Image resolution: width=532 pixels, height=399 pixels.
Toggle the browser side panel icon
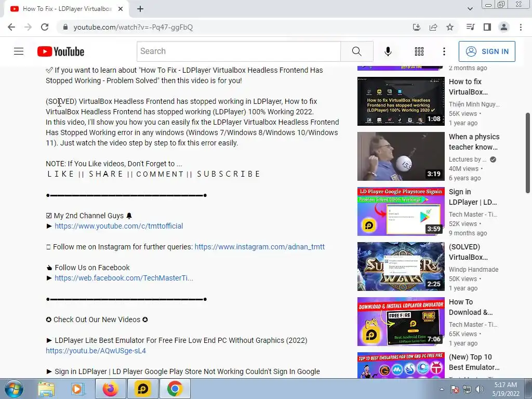click(x=487, y=27)
